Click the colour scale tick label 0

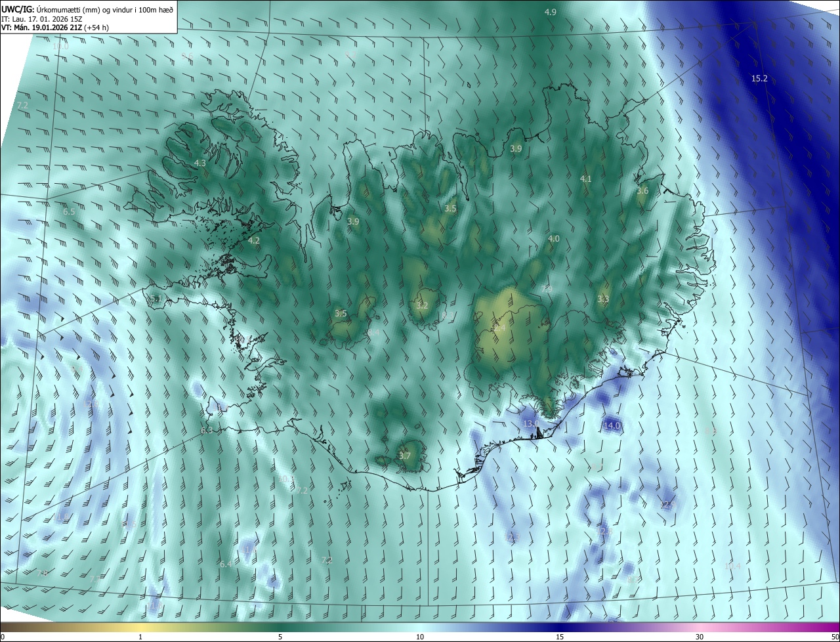coord(3,637)
